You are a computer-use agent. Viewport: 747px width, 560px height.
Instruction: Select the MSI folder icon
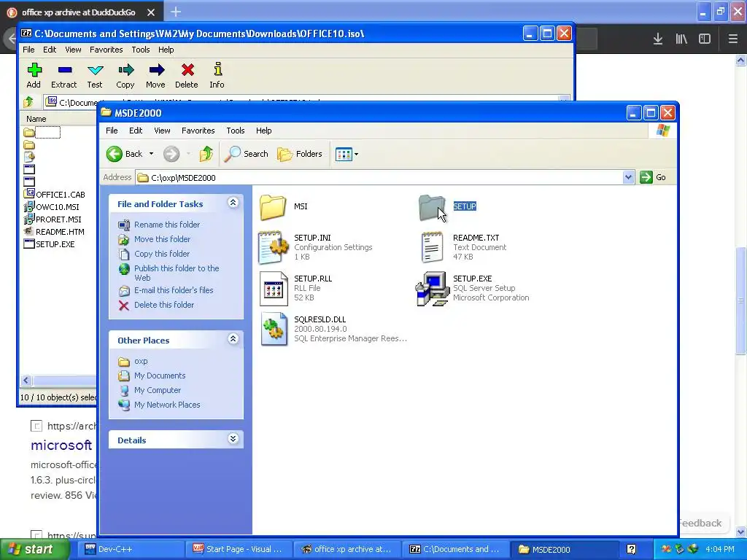(x=273, y=207)
